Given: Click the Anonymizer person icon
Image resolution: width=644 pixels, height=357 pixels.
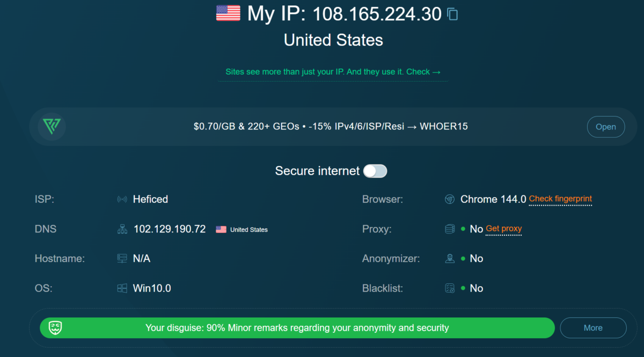Looking at the screenshot, I should point(449,258).
